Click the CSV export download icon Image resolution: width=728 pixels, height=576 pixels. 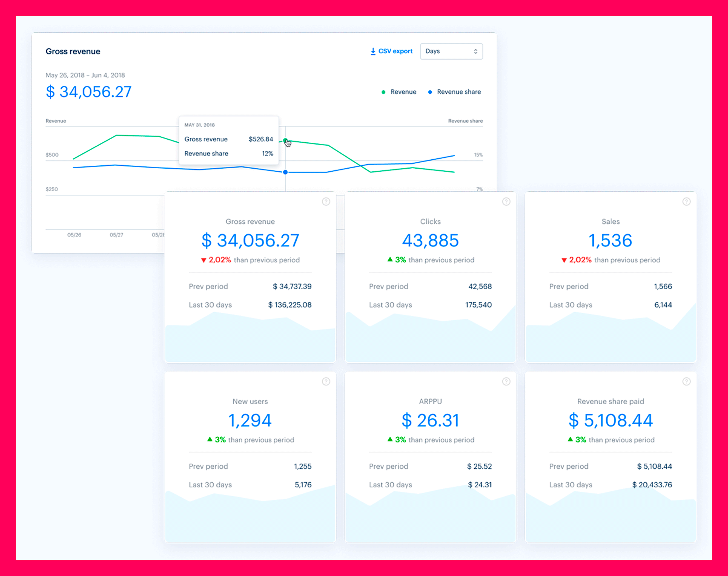[373, 51]
